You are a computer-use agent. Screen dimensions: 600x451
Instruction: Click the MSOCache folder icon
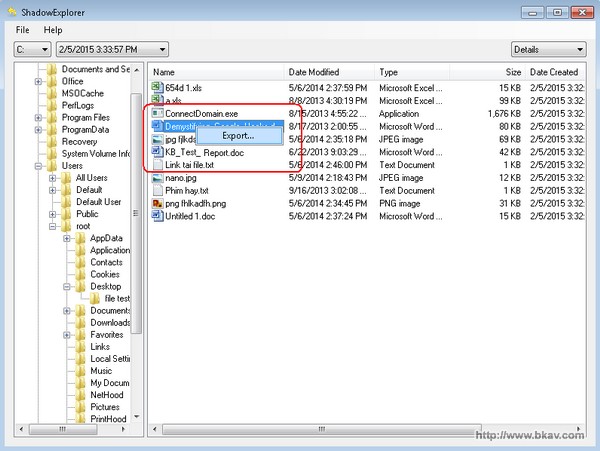coord(52,93)
